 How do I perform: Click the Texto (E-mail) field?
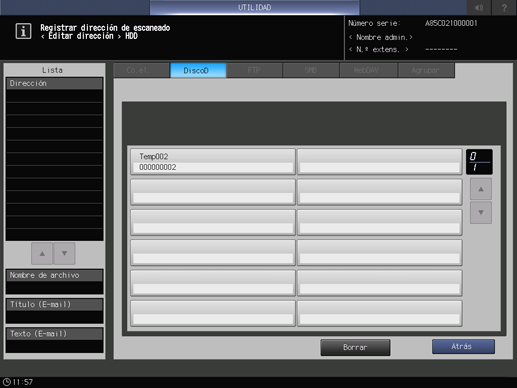54,340
